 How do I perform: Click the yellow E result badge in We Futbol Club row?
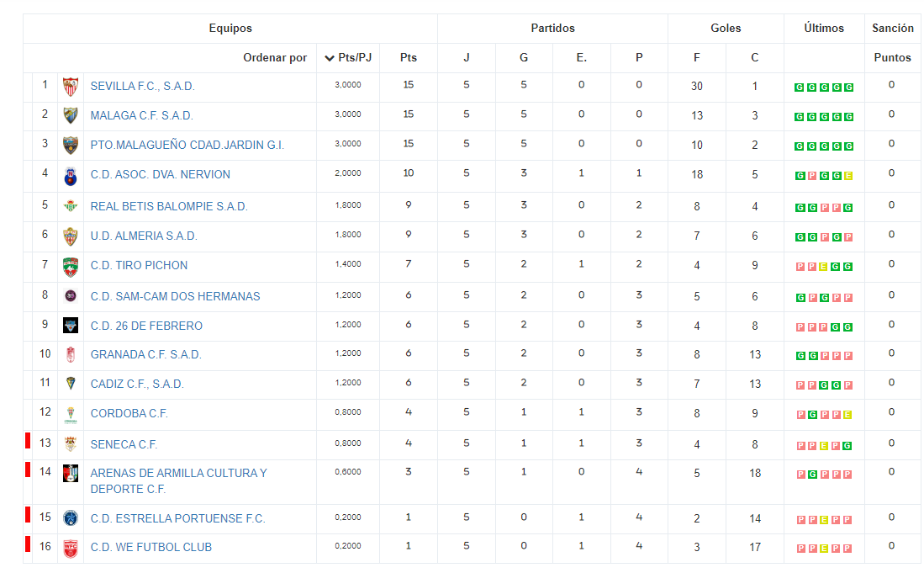(824, 549)
